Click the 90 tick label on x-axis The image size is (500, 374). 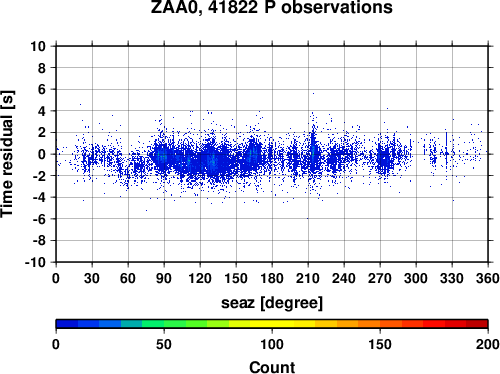(164, 278)
